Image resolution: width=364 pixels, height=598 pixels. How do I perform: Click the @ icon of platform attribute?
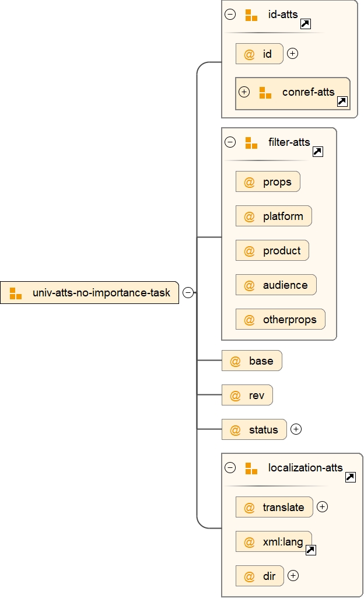249,216
